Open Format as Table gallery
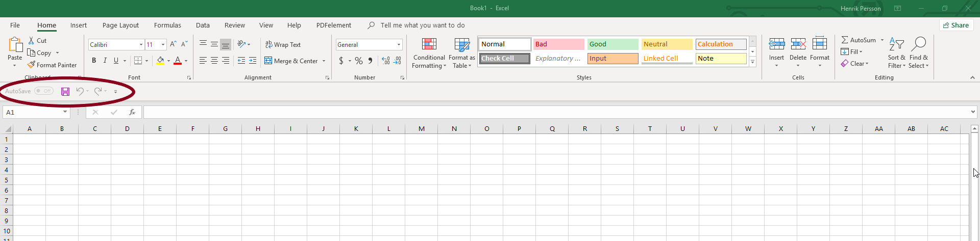980x241 pixels. [x=462, y=53]
